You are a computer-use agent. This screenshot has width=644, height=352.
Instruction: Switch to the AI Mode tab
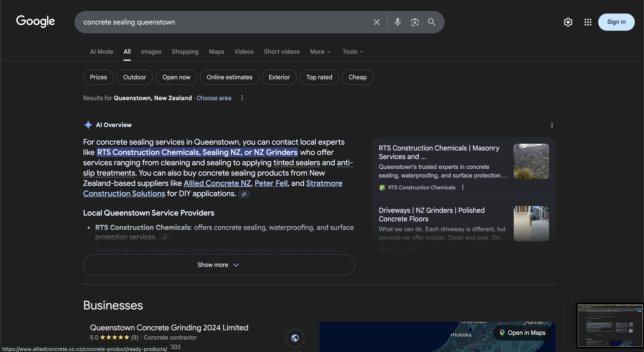(101, 52)
